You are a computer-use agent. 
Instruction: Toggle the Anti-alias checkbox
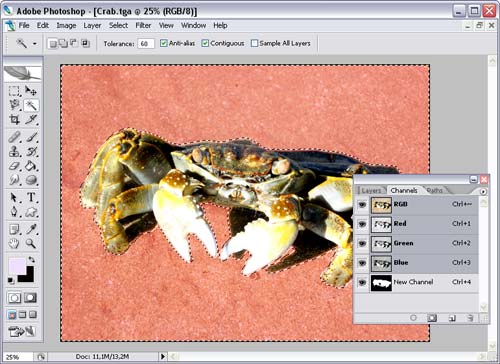coord(163,43)
